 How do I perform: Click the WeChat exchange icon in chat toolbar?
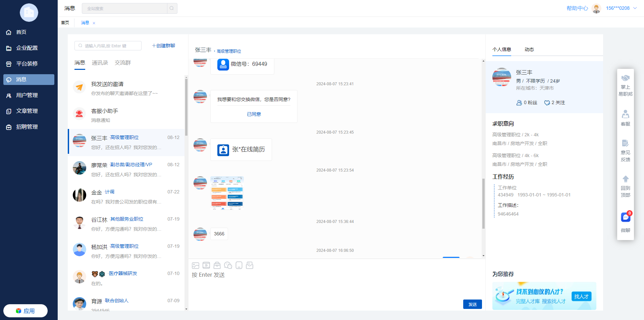pyautogui.click(x=228, y=266)
